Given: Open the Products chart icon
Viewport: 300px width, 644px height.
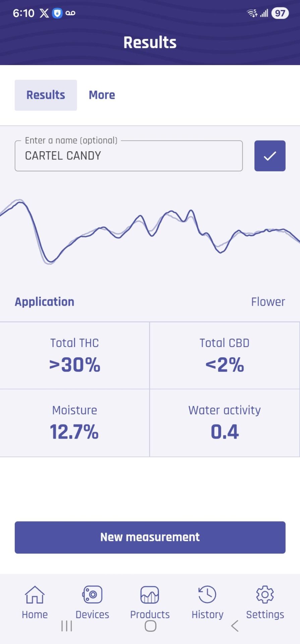Looking at the screenshot, I should pyautogui.click(x=149, y=594).
